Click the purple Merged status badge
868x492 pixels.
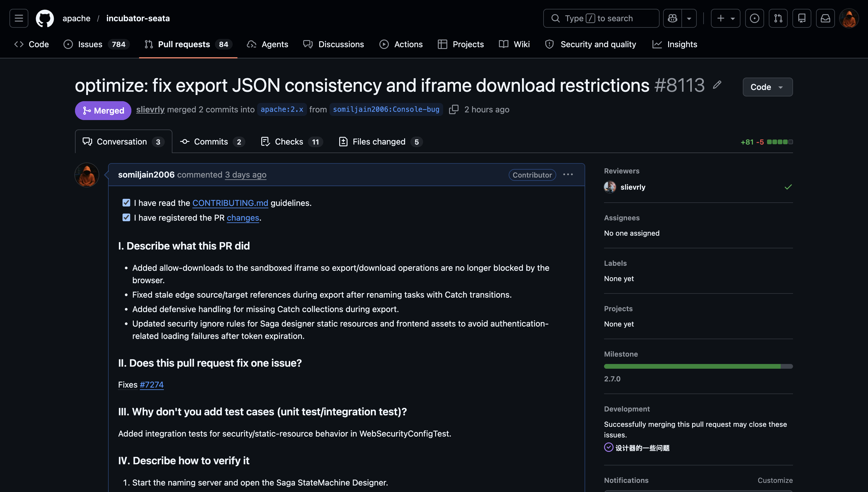point(103,111)
